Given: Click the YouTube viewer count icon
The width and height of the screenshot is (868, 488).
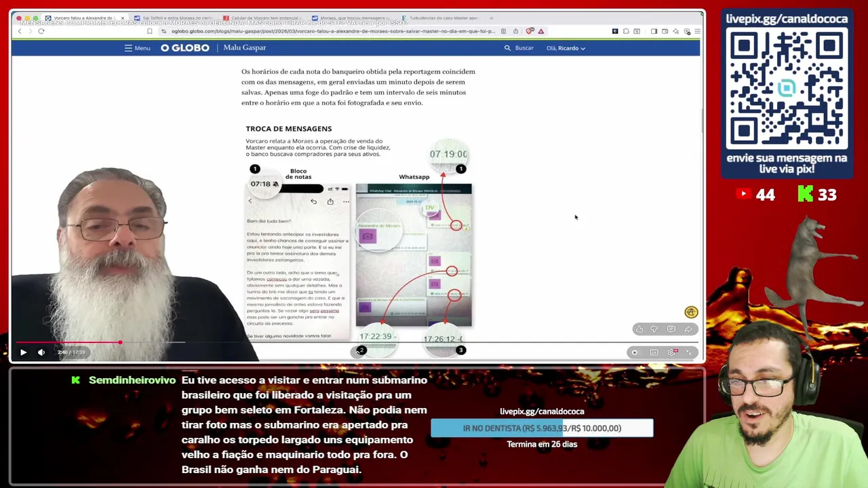Looking at the screenshot, I should tap(743, 195).
